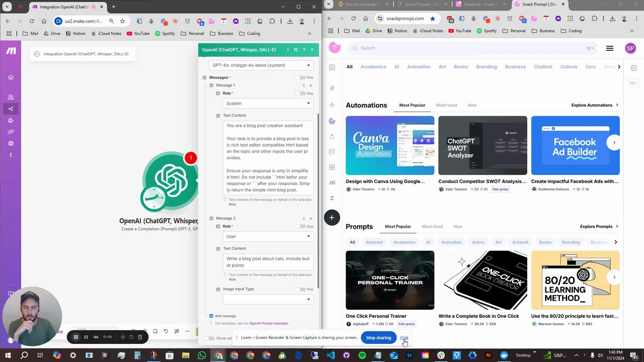Open the System role dropdown
The height and width of the screenshot is (362, 644).
coord(268,104)
